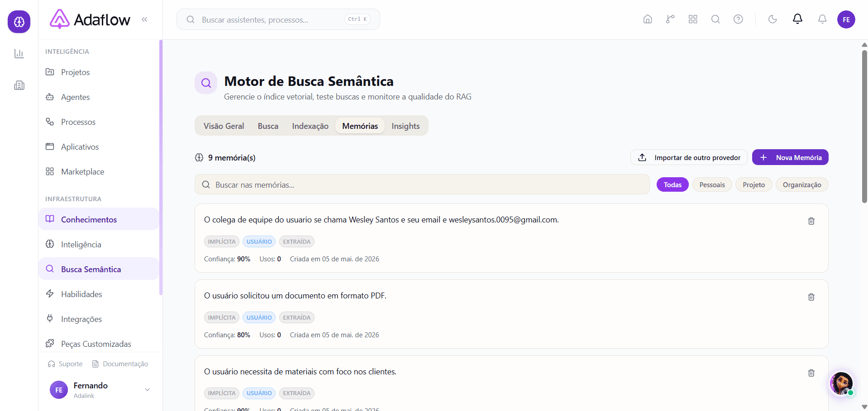Click the FE avatar beside Fernando
The width and height of the screenshot is (868, 411).
point(59,390)
